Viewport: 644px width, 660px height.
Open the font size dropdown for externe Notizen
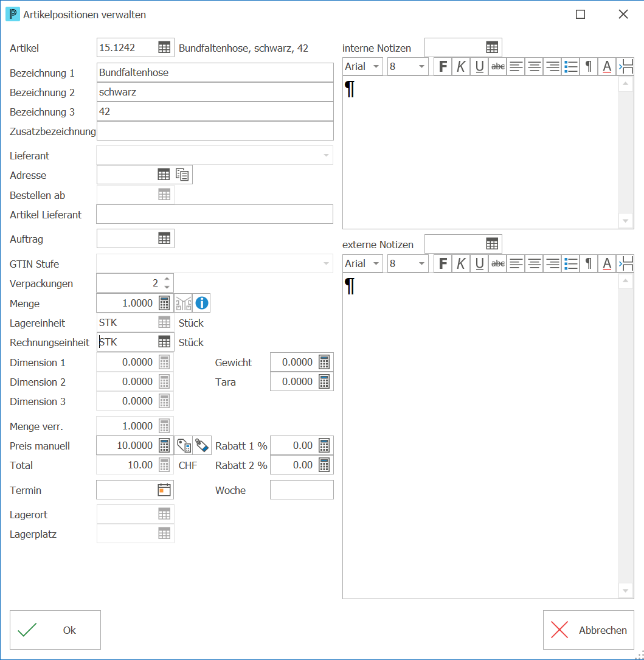421,263
